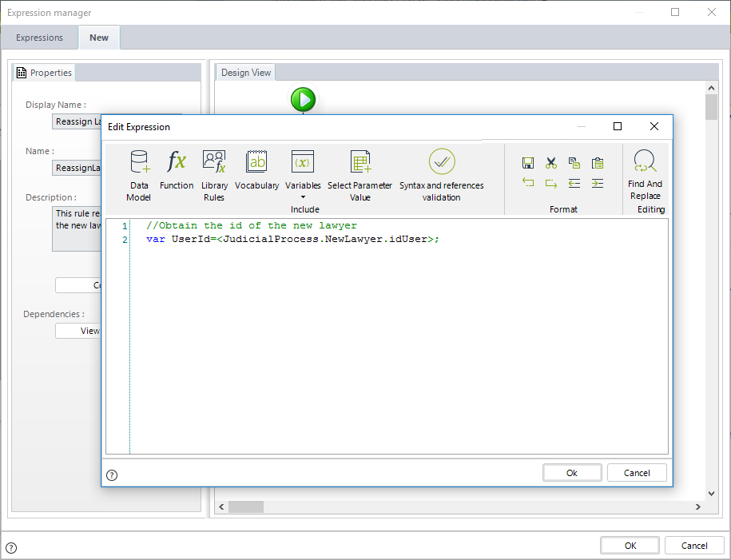
Task: Click Cancel in Expression manager window
Action: click(x=694, y=546)
